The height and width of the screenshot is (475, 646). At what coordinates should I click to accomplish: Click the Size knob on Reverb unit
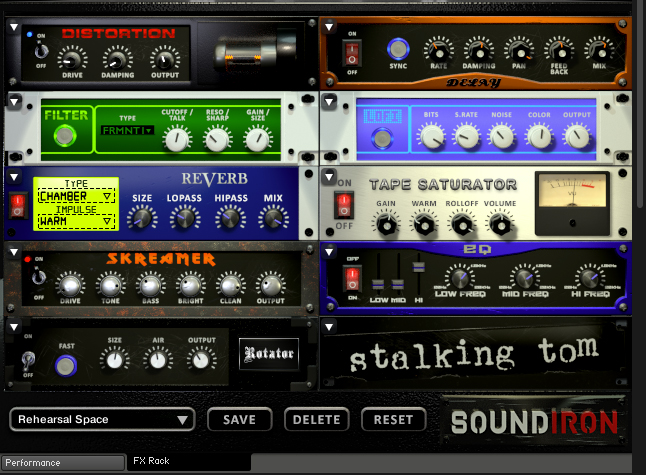(142, 217)
